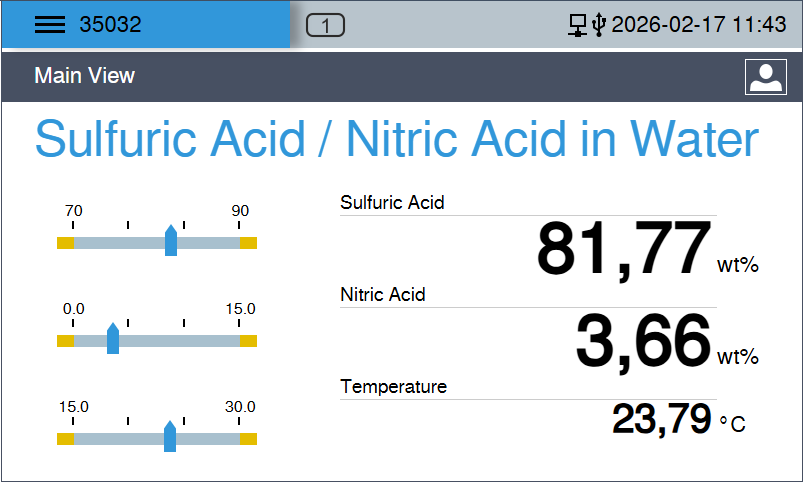Open the hamburger menu icon
This screenshot has width=803, height=483.
click(49, 25)
